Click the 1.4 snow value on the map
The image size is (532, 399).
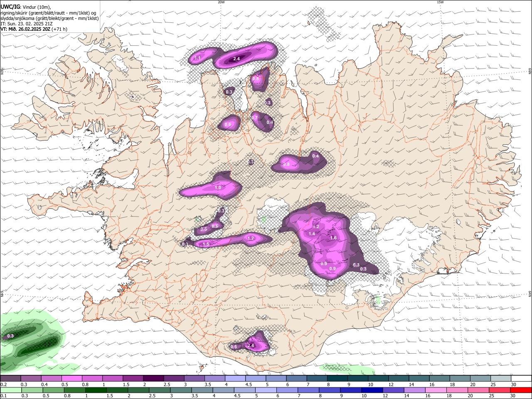[312, 234]
